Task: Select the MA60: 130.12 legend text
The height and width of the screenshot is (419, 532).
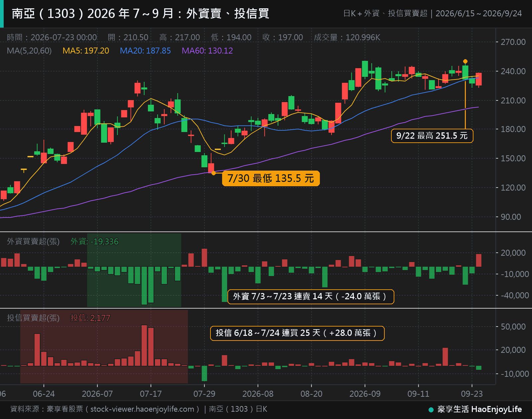Action: 207,51
